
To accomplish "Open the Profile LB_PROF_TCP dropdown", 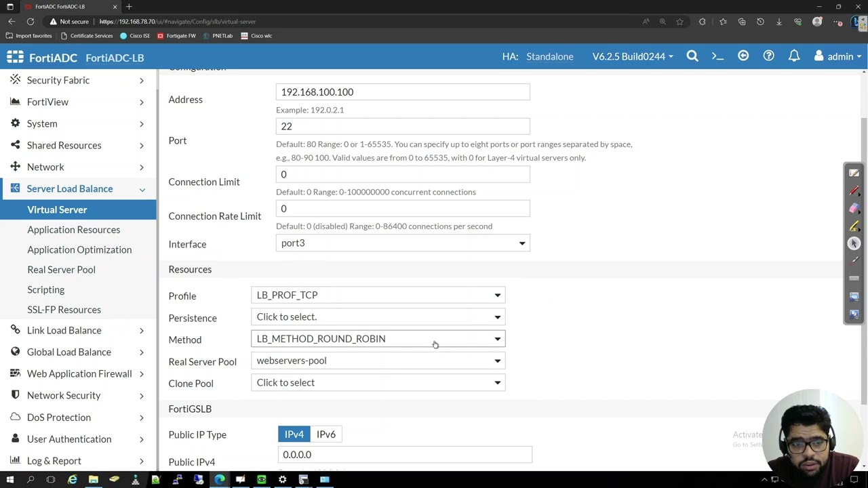I will click(378, 296).
